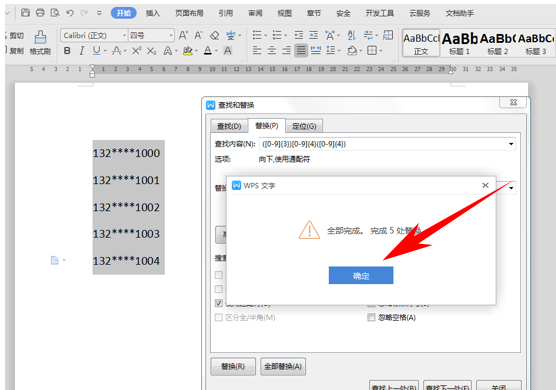Click the Redo arrow icon
Viewport: 556px width, 390px height.
pos(84,13)
